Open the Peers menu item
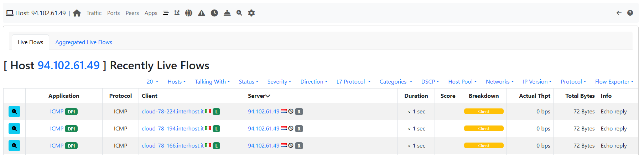The width and height of the screenshot is (644, 155). [132, 13]
